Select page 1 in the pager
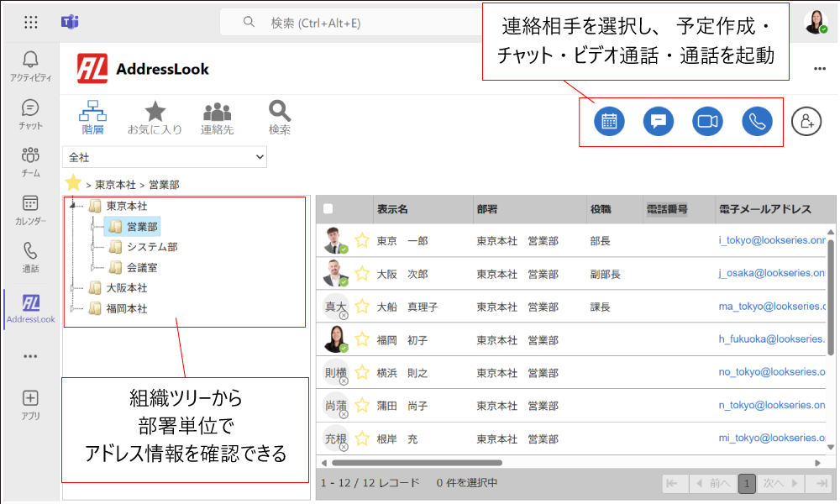 coord(747,484)
